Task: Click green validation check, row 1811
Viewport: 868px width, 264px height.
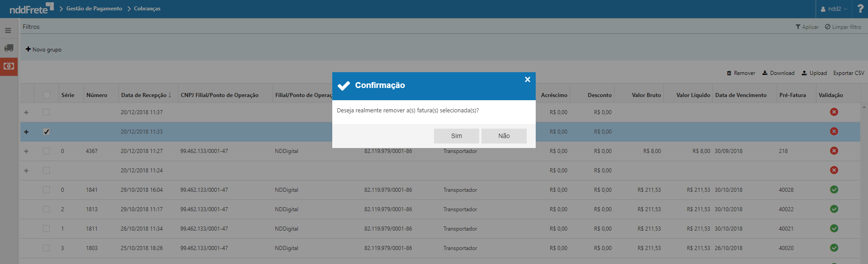Action: pyautogui.click(x=834, y=228)
